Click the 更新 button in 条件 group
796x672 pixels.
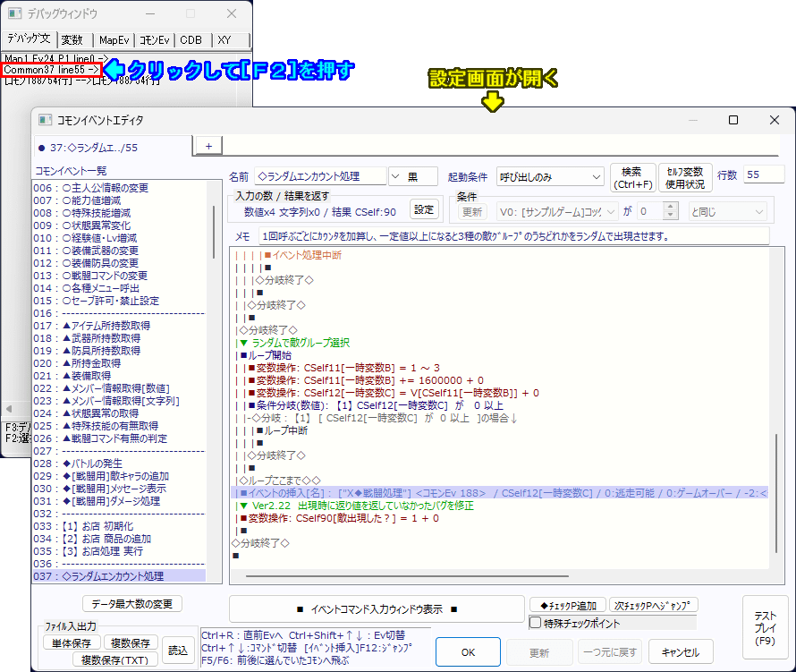pos(472,211)
